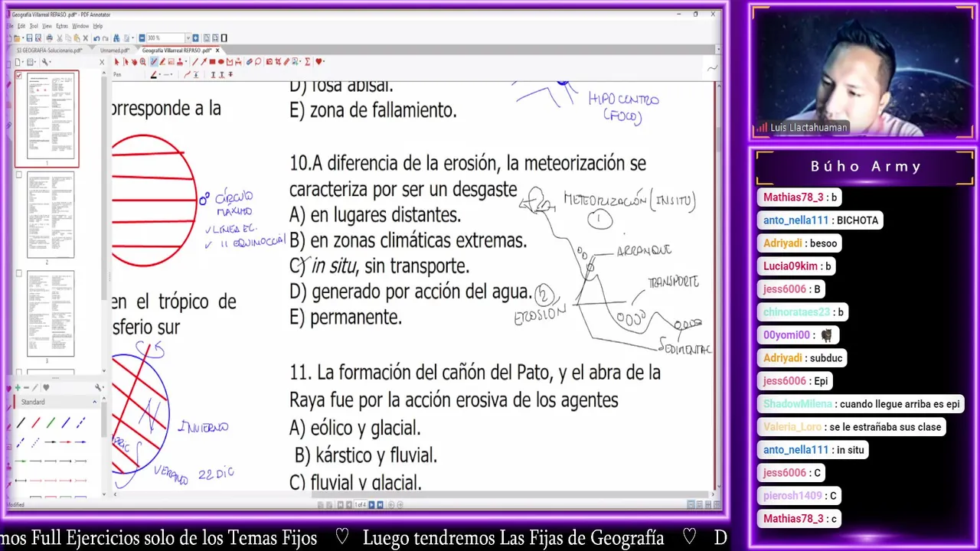The height and width of the screenshot is (551, 980).
Task: Toggle the checkbox on page 1 thumbnail
Action: pos(18,76)
